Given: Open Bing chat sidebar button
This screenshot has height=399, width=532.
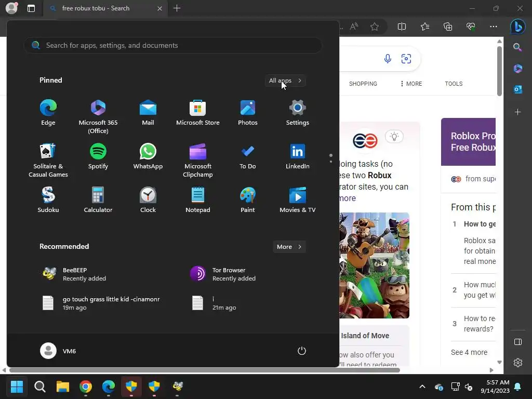Looking at the screenshot, I should [x=518, y=27].
